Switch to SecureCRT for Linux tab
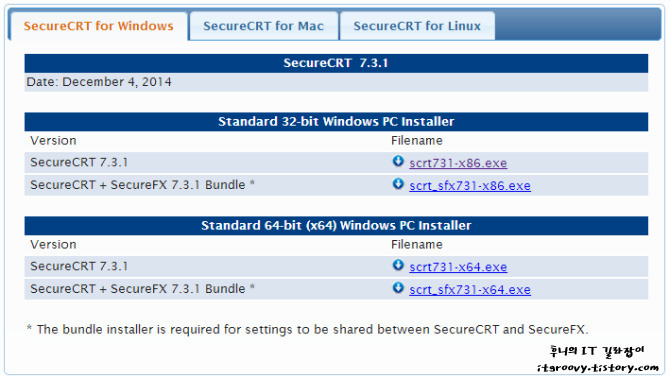The height and width of the screenshot is (378, 670). pyautogui.click(x=417, y=26)
